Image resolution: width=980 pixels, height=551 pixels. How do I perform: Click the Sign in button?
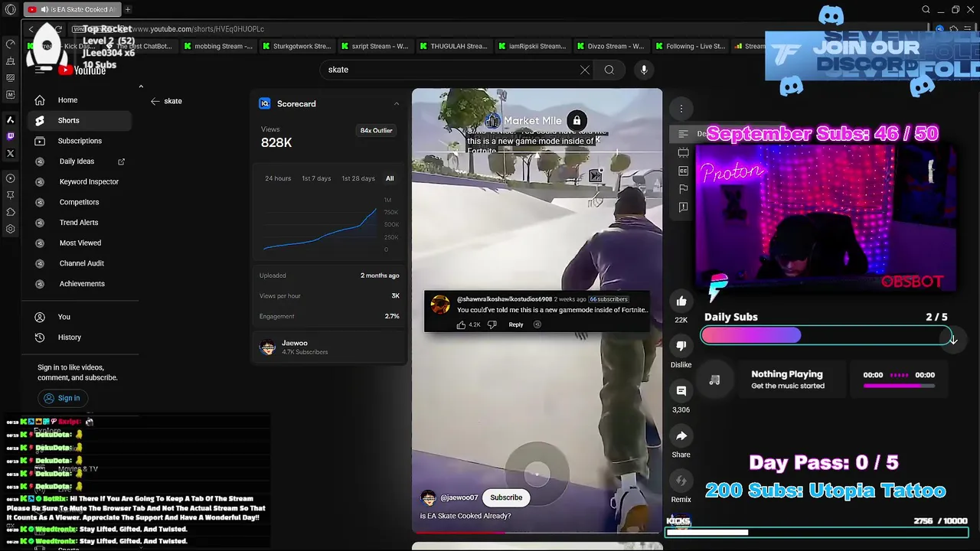63,398
